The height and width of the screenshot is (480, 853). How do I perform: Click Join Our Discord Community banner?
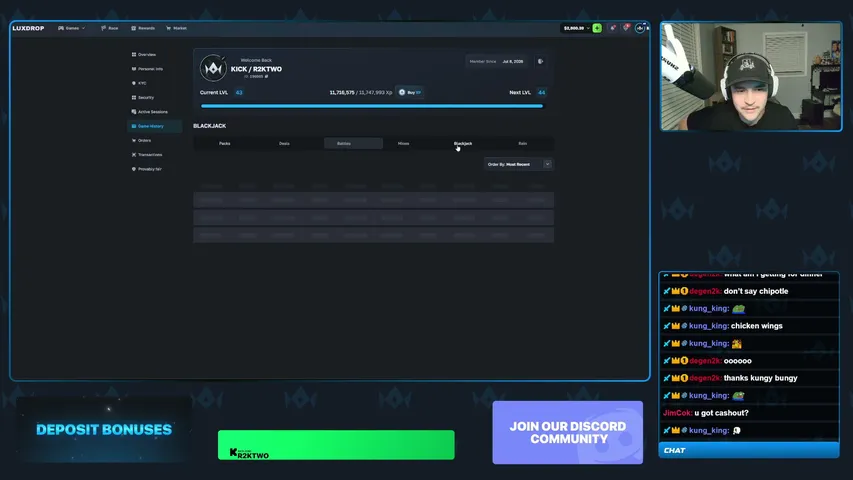coord(567,433)
